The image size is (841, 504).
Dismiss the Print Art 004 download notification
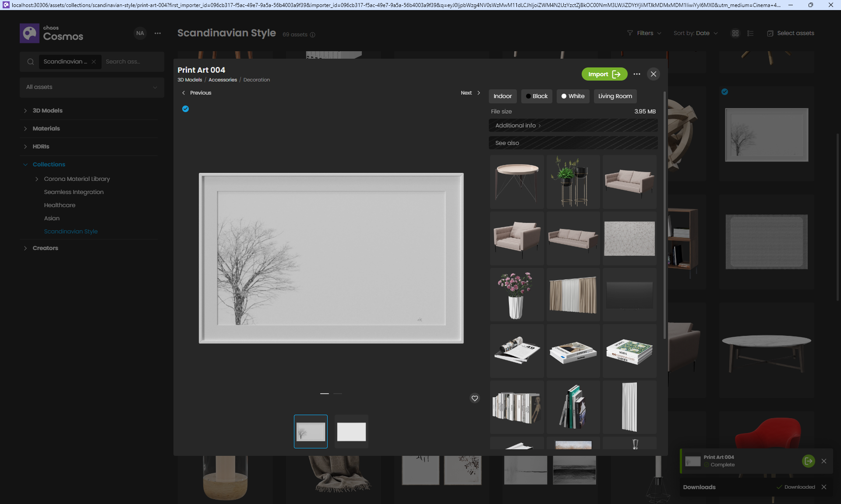pyautogui.click(x=824, y=461)
